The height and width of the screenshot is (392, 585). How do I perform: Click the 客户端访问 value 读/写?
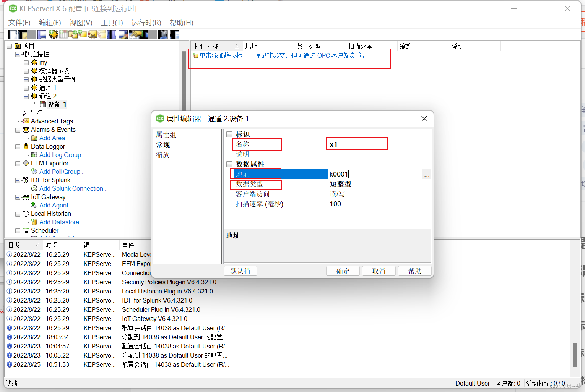[x=379, y=194]
